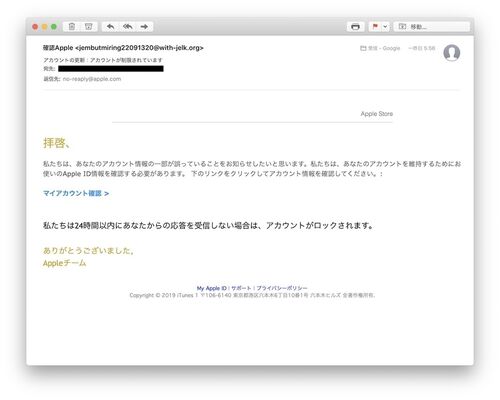Click the Appleチーム signature text

point(64,263)
